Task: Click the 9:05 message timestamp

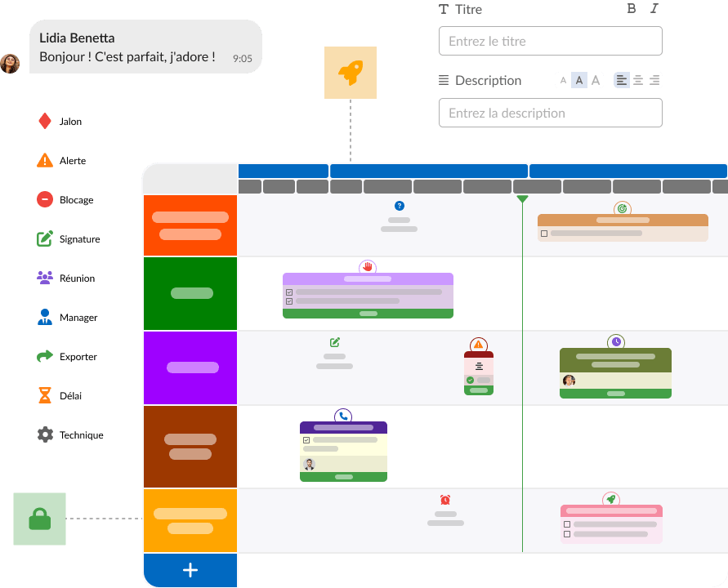Action: point(243,59)
